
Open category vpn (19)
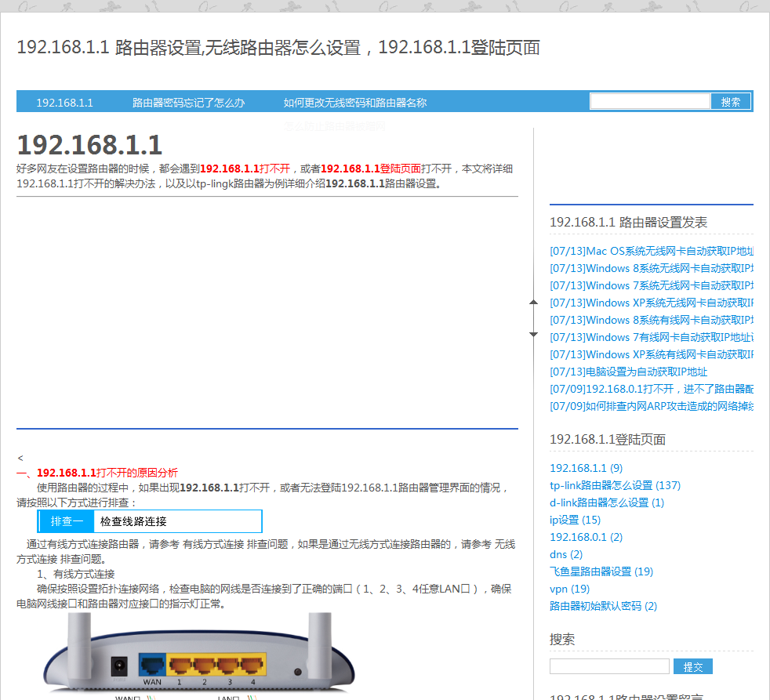[x=569, y=589]
